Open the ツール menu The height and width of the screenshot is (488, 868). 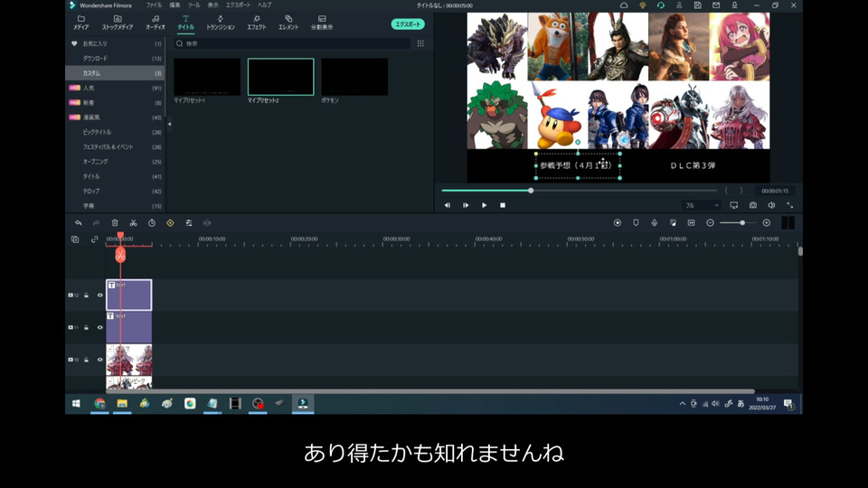pyautogui.click(x=193, y=5)
